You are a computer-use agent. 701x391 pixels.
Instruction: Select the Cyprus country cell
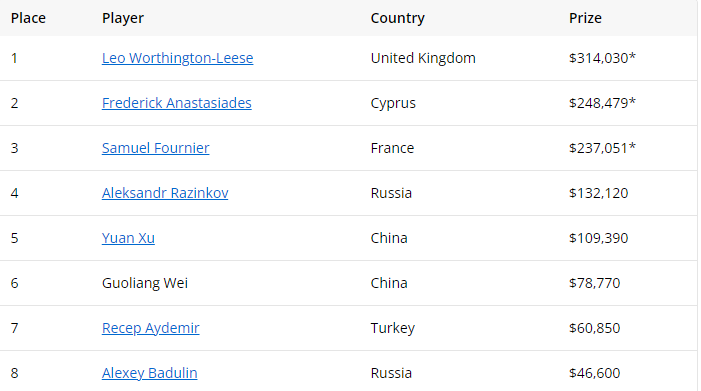pos(393,103)
